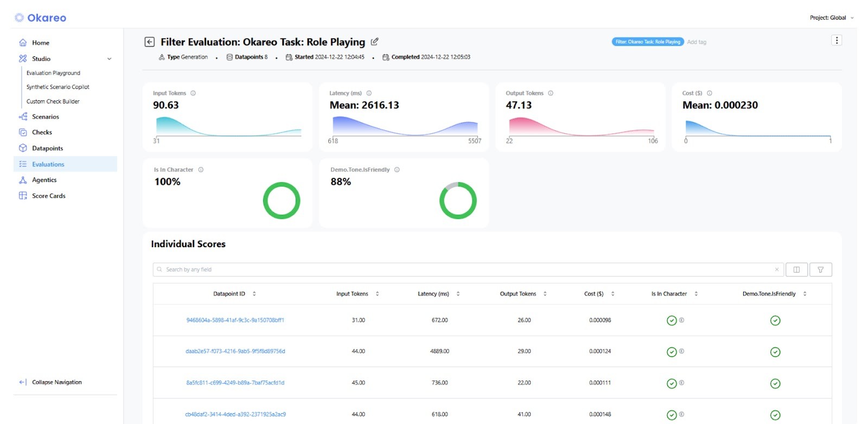The height and width of the screenshot is (424, 868).
Task: Click Collapse Navigation label
Action: coord(57,382)
